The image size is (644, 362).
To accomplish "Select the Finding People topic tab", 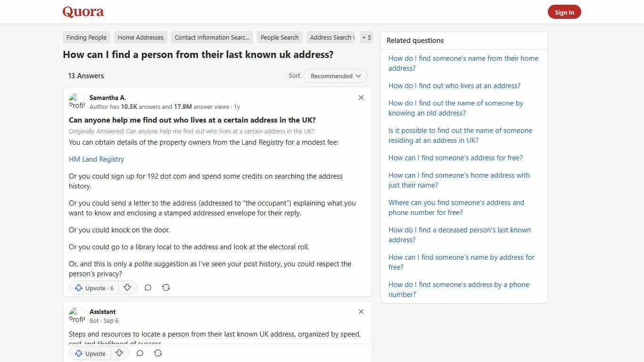I will pyautogui.click(x=86, y=37).
